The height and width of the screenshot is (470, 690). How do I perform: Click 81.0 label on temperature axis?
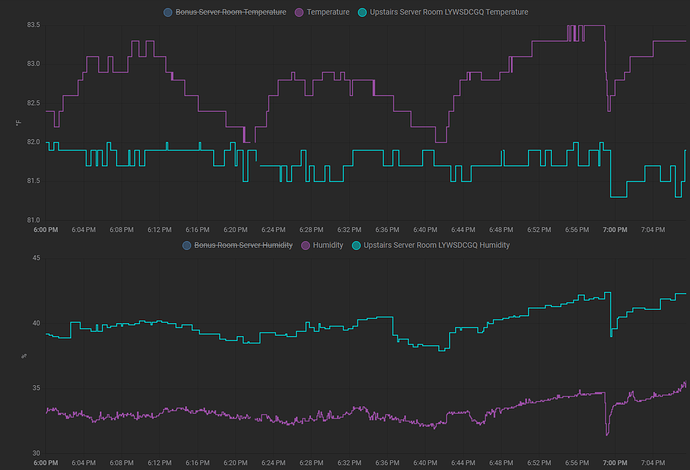(33, 220)
